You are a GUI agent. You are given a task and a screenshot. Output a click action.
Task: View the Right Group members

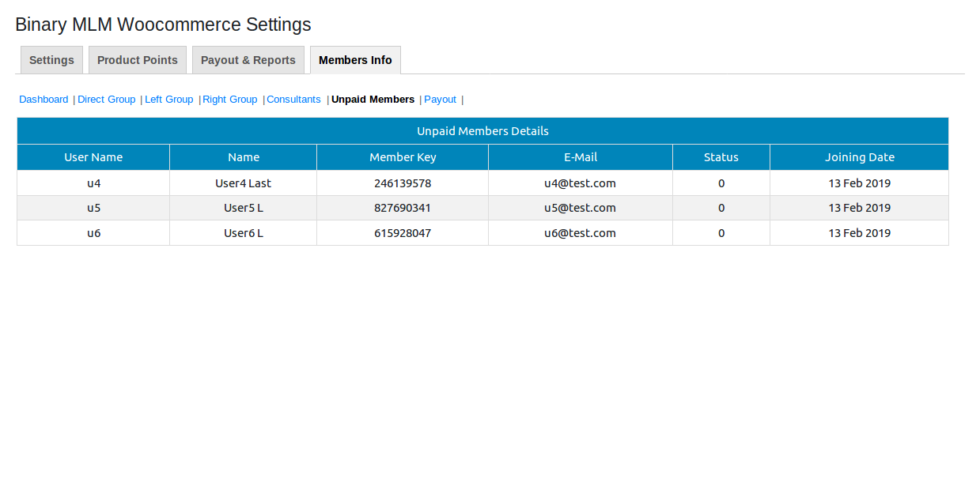(x=229, y=100)
